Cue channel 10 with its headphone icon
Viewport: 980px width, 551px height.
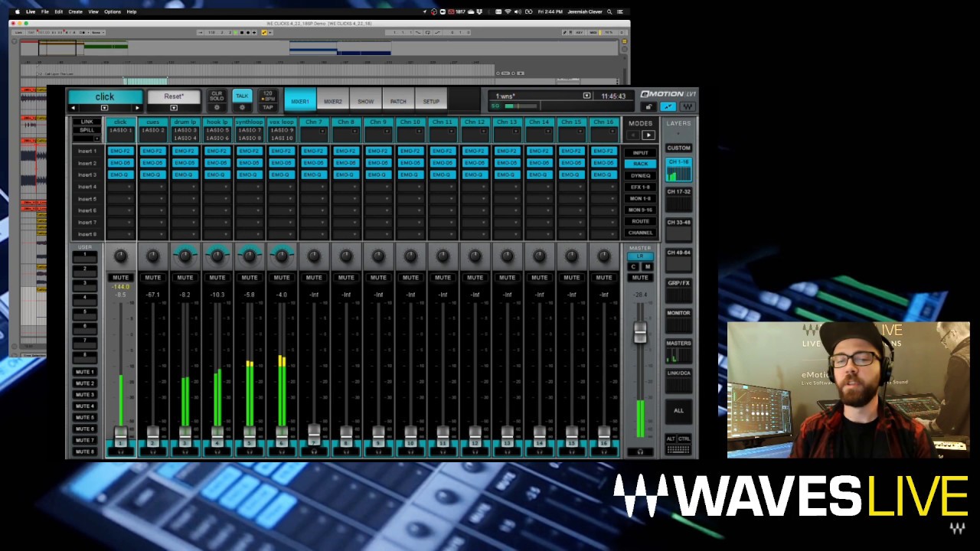point(410,452)
